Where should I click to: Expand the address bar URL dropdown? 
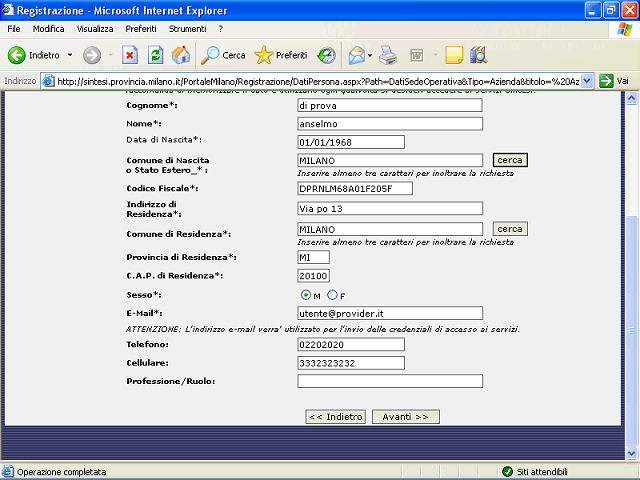587,81
